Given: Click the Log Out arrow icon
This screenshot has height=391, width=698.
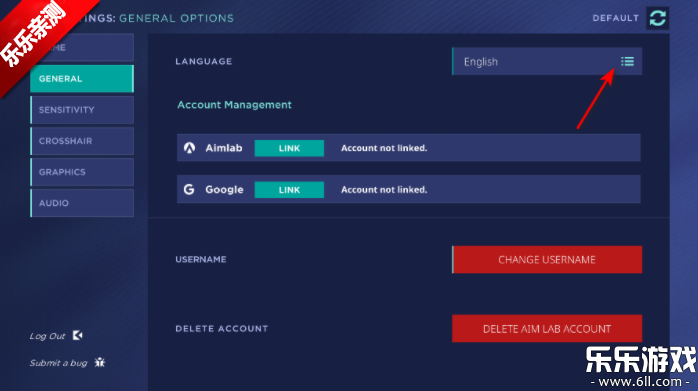Looking at the screenshot, I should point(77,335).
